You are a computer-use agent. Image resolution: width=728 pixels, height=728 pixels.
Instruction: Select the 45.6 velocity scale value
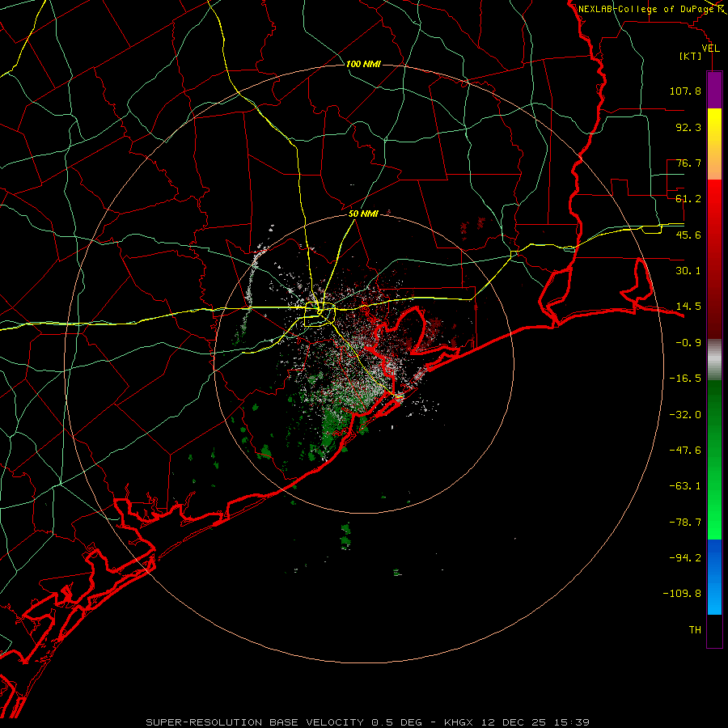(x=688, y=235)
